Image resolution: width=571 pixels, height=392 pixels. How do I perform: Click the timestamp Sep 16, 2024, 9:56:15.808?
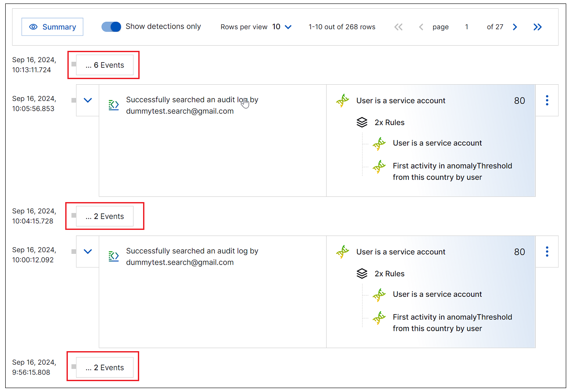pyautogui.click(x=34, y=367)
